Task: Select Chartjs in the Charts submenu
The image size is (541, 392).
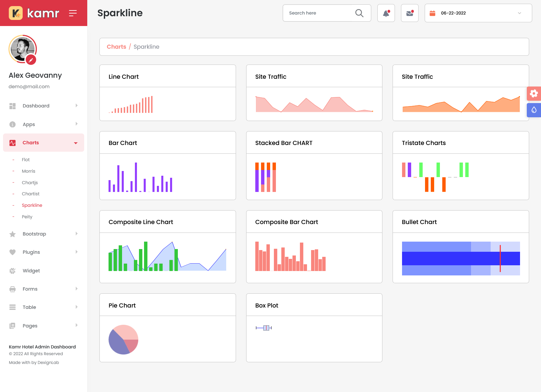Action: [30, 182]
